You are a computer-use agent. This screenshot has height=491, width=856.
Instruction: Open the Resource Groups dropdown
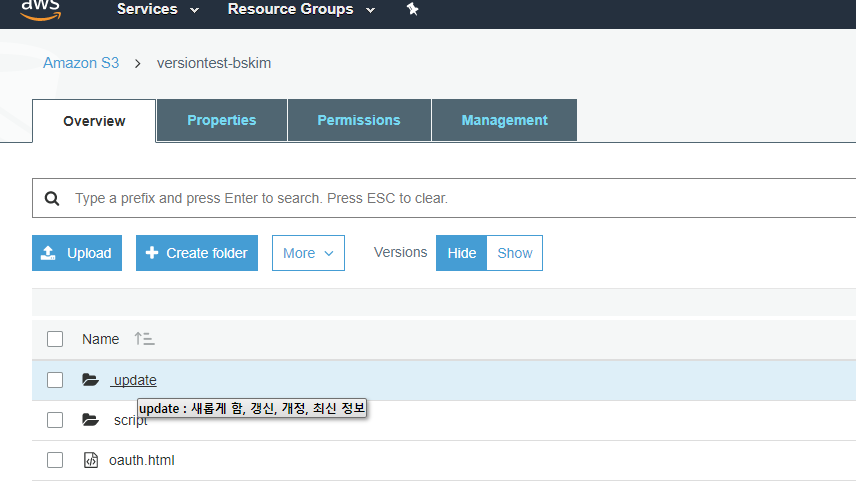[301, 9]
